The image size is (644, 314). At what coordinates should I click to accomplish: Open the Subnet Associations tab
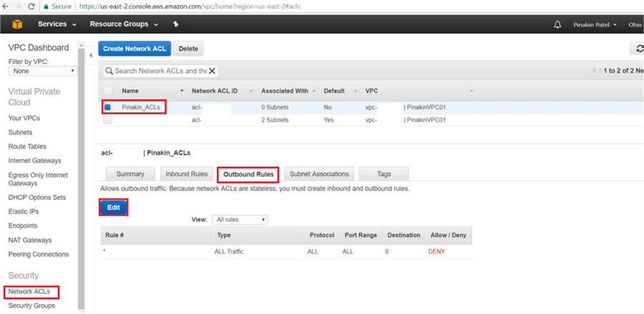coord(319,174)
